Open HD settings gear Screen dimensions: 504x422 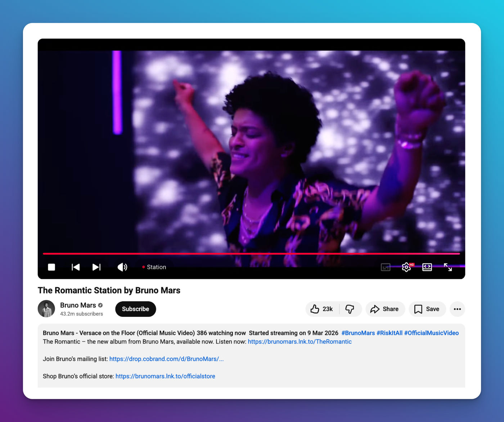click(406, 267)
